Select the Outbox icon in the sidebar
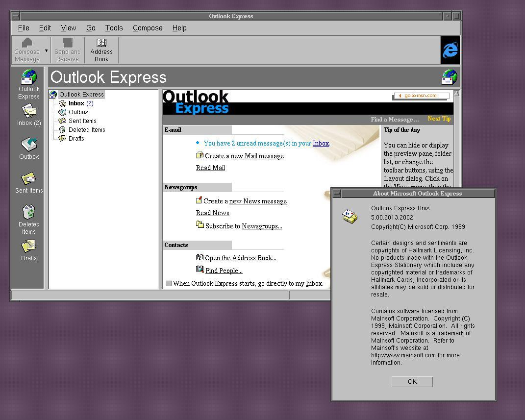 click(28, 147)
